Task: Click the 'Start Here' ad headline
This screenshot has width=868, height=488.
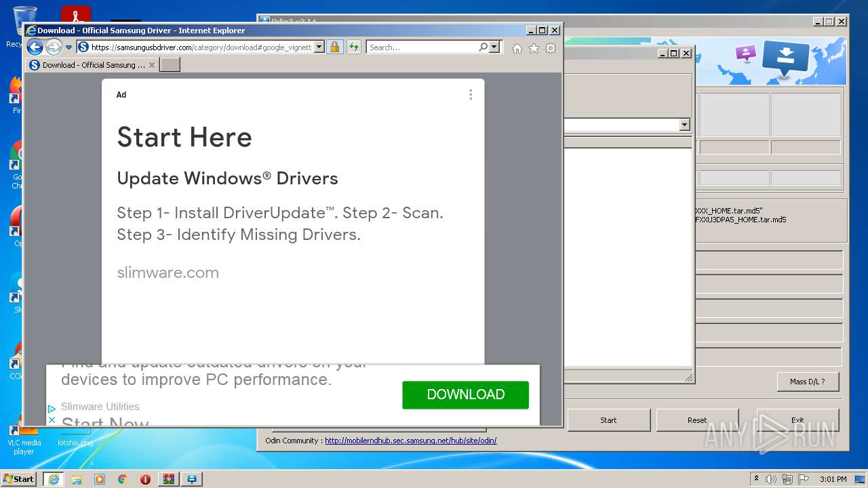Action: (x=184, y=137)
